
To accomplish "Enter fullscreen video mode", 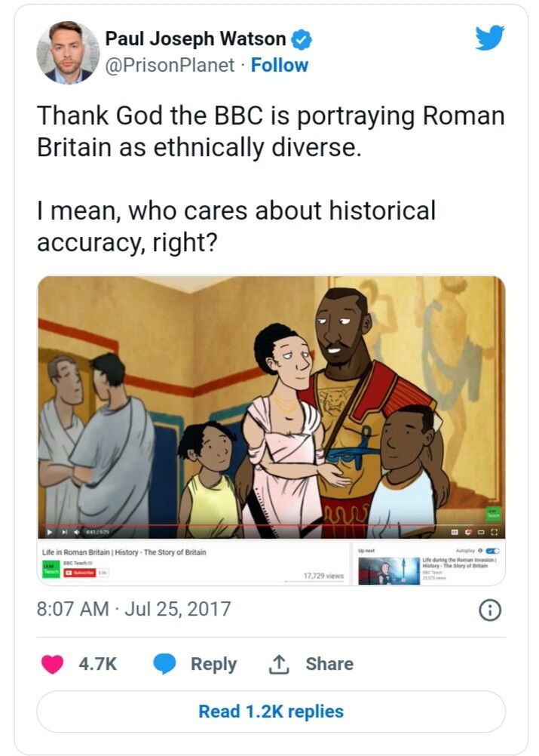I will tap(494, 532).
